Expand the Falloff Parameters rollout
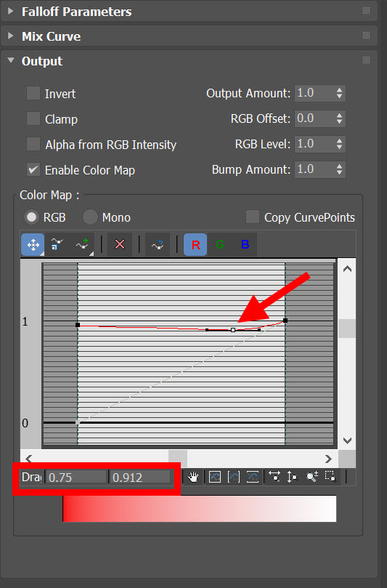The height and width of the screenshot is (588, 387). click(x=10, y=11)
